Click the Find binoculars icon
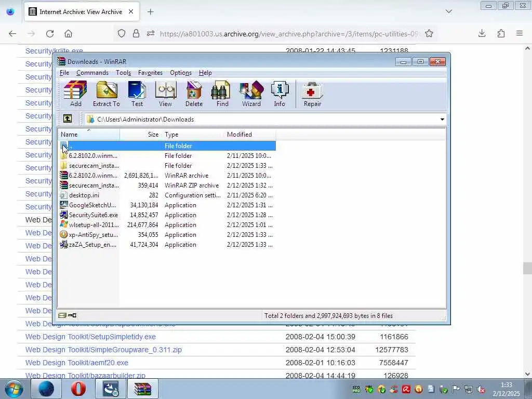The width and height of the screenshot is (532, 399). click(x=222, y=94)
